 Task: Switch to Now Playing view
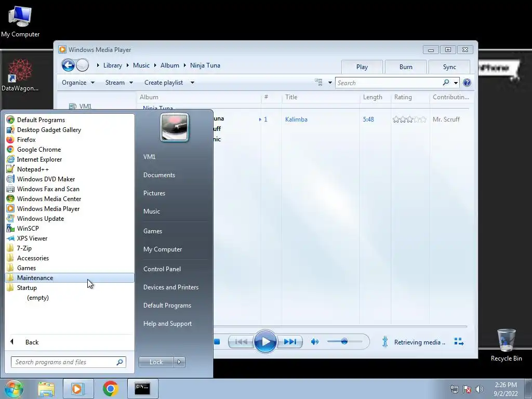pyautogui.click(x=459, y=342)
